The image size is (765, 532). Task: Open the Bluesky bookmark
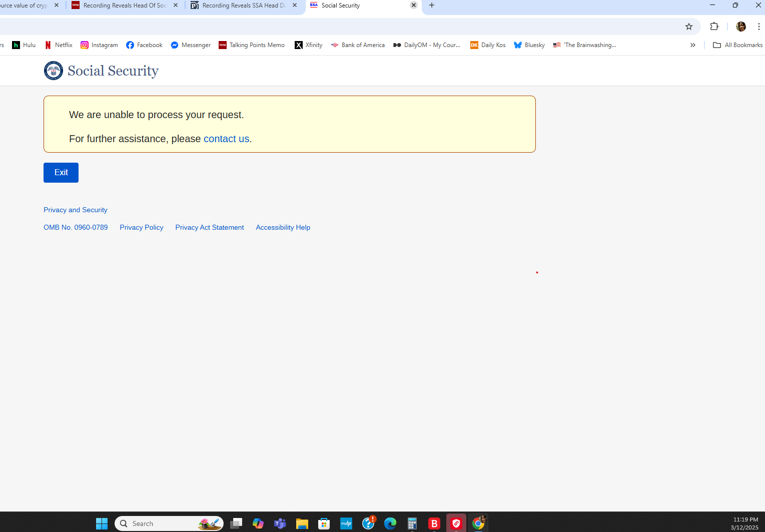coord(529,45)
